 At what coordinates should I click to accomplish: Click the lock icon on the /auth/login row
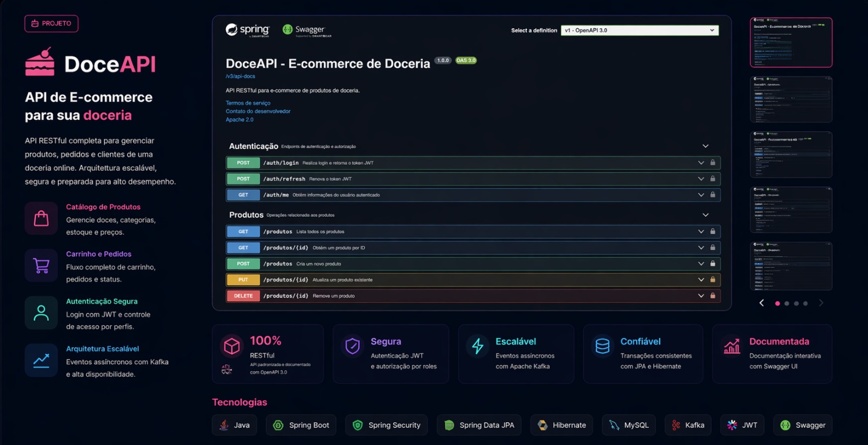click(x=713, y=163)
